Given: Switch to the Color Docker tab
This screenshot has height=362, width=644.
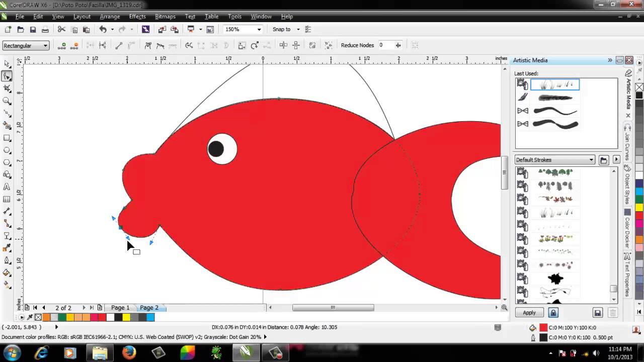Looking at the screenshot, I should click(x=627, y=229).
